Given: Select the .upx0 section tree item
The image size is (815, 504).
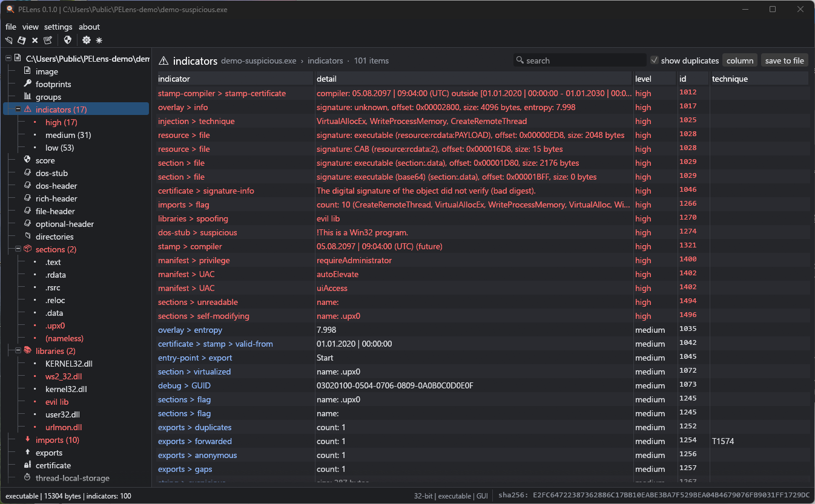Looking at the screenshot, I should tap(55, 326).
